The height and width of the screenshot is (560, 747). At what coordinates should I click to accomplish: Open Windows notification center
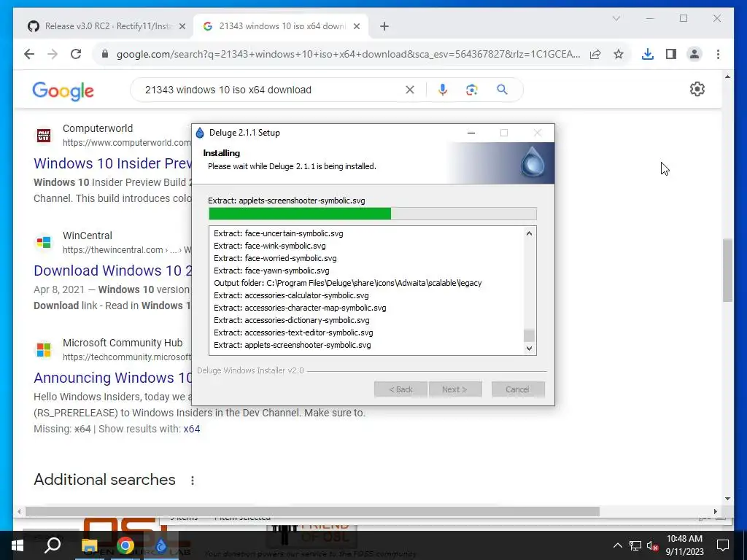[723, 545]
